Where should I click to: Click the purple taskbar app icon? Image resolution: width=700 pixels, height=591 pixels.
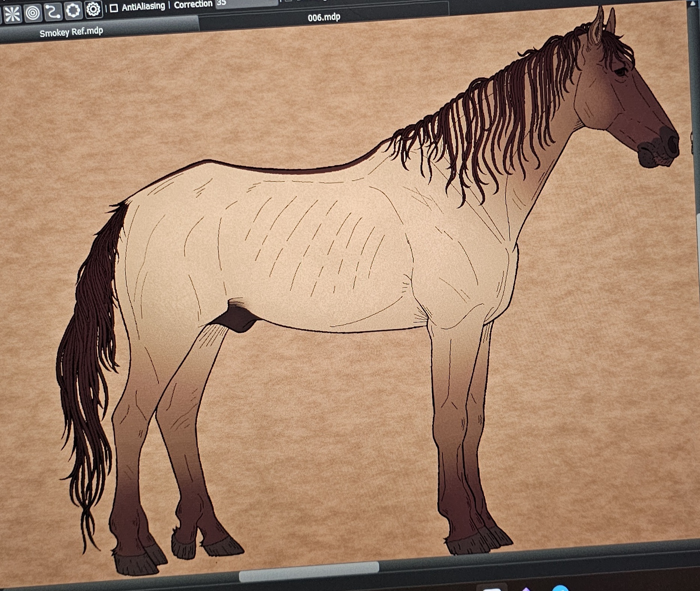click(526, 589)
